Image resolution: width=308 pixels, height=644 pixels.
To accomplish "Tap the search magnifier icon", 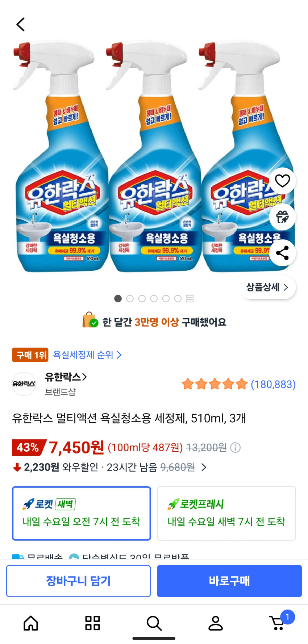I will click(154, 623).
